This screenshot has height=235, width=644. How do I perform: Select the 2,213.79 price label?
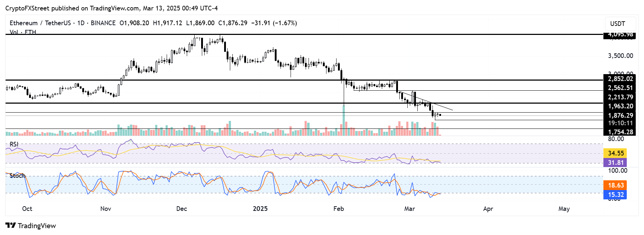point(620,97)
